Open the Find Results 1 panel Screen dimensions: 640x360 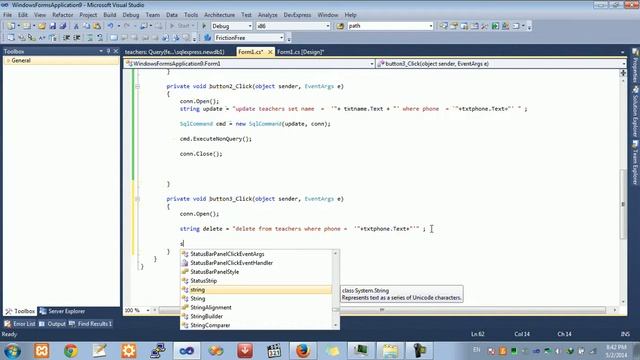coord(90,324)
